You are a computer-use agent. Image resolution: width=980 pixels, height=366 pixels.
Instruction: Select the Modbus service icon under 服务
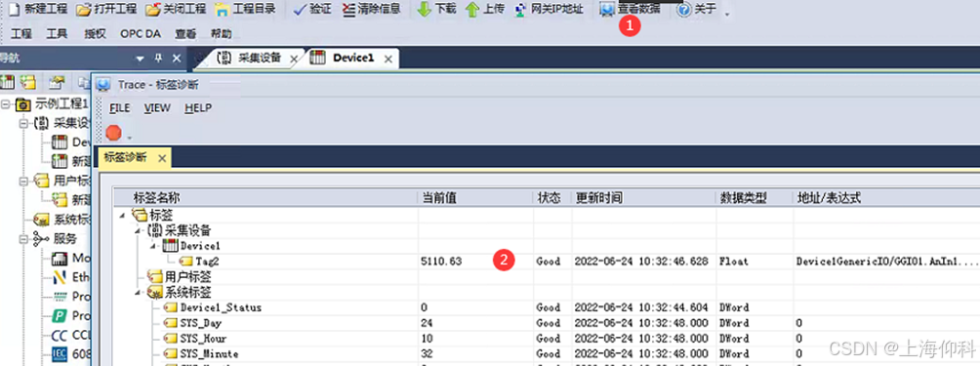click(60, 258)
